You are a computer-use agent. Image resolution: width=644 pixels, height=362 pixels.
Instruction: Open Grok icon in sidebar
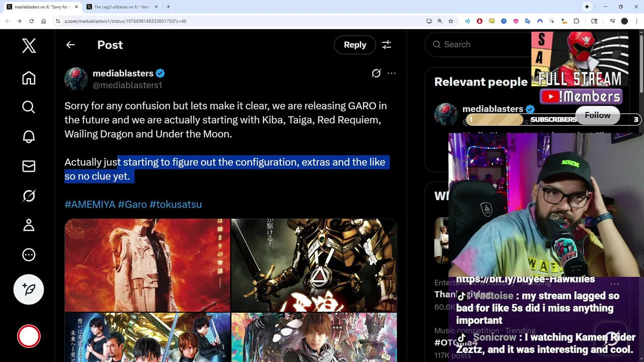coord(29,196)
